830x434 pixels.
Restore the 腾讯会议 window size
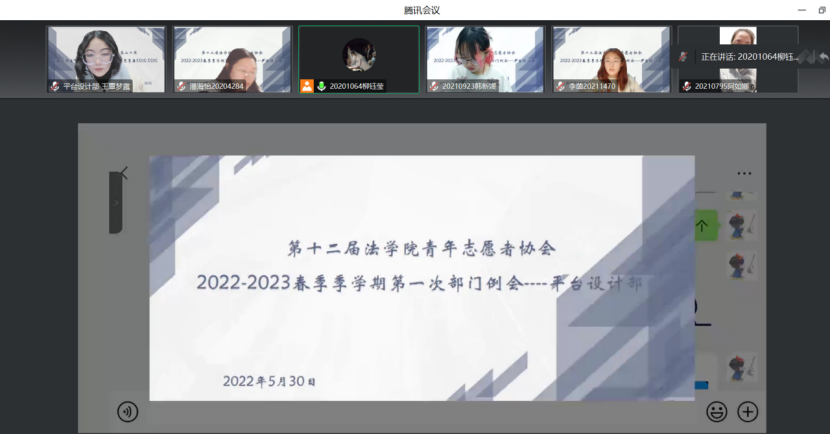[x=821, y=10]
